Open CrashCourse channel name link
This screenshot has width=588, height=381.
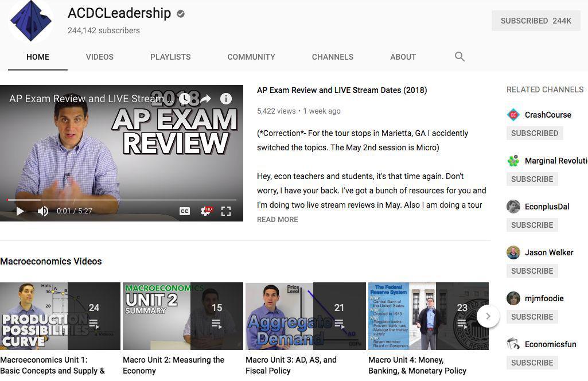point(548,115)
